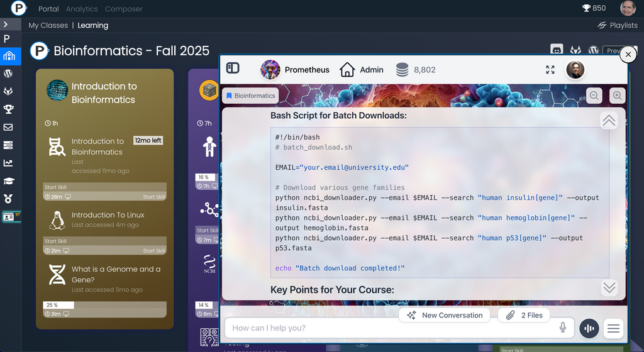Zoom out using magnifier minus icon

[x=594, y=96]
